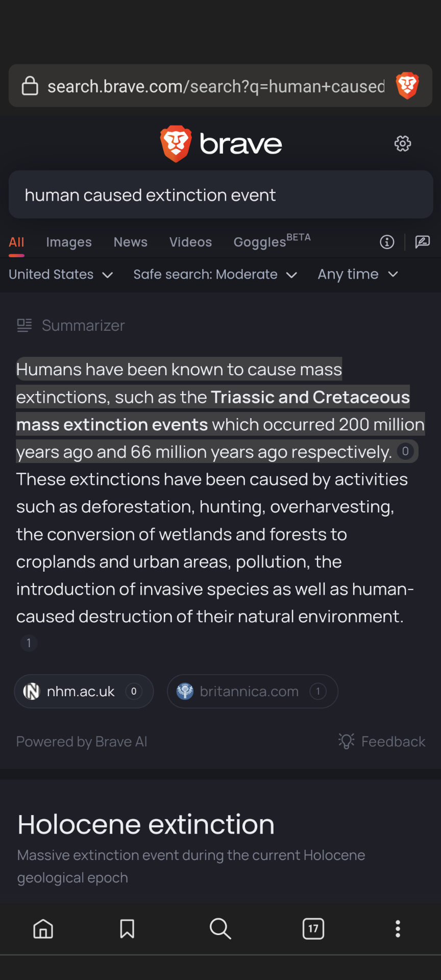The height and width of the screenshot is (980, 441).
Task: Open the tab switcher showing 17
Action: click(x=313, y=928)
